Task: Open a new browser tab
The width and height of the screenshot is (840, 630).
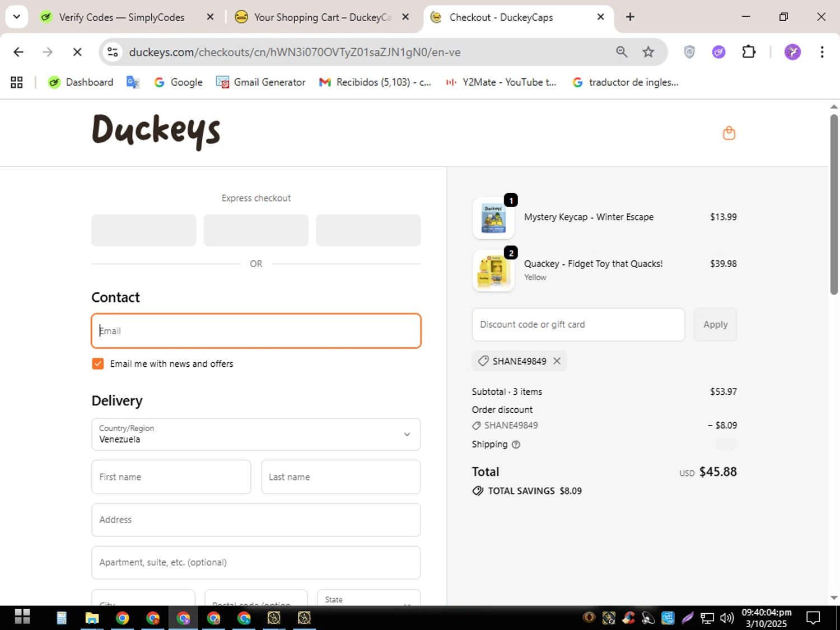Action: [x=630, y=17]
